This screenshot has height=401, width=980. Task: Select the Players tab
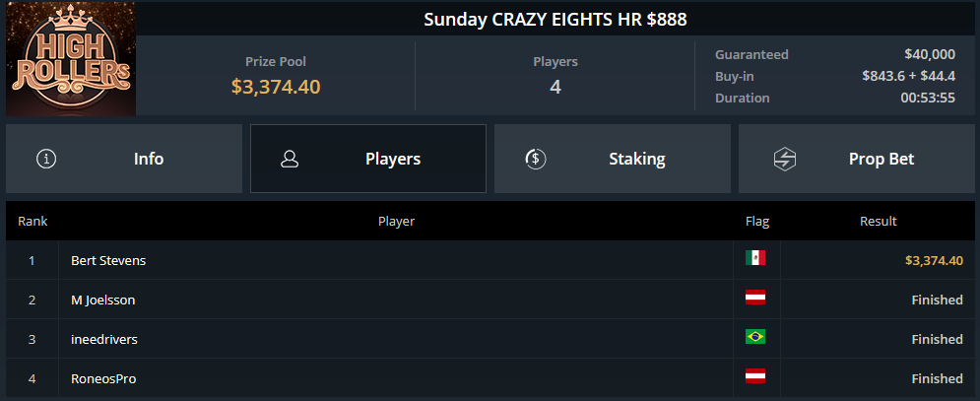coord(368,159)
